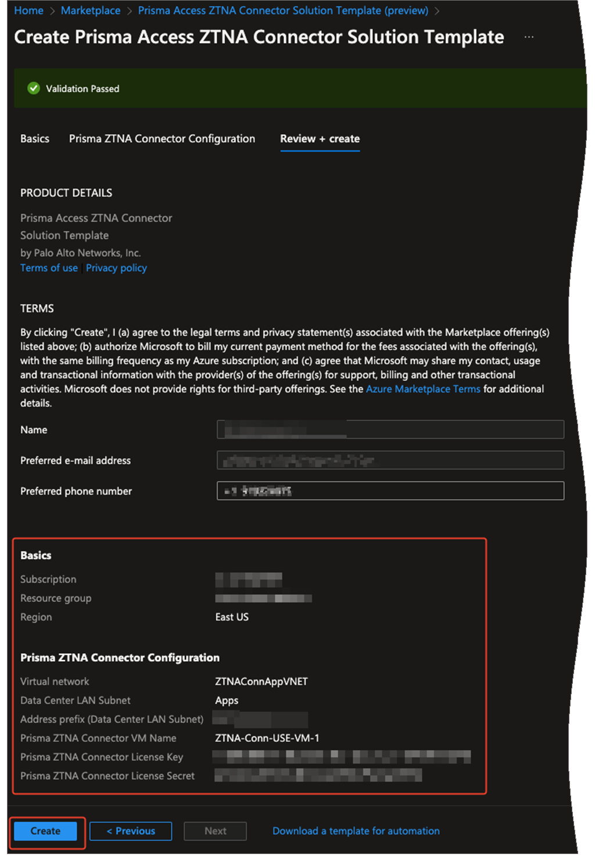Open the more options ellipsis menu
The height and width of the screenshot is (868, 595).
point(529,37)
